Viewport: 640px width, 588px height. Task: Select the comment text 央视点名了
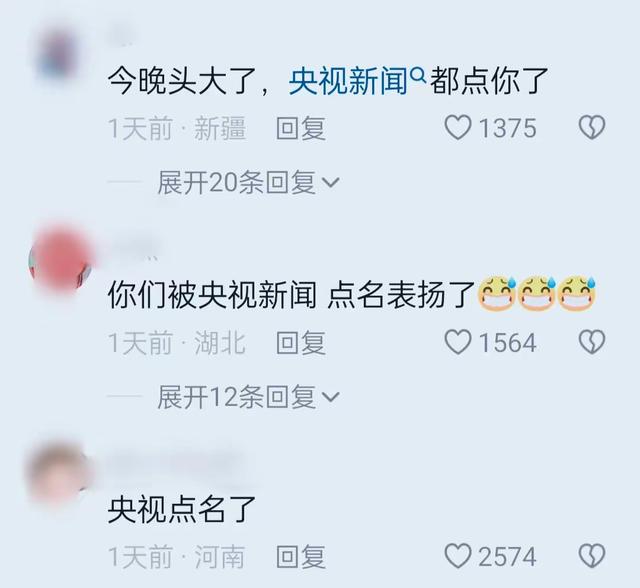point(182,510)
